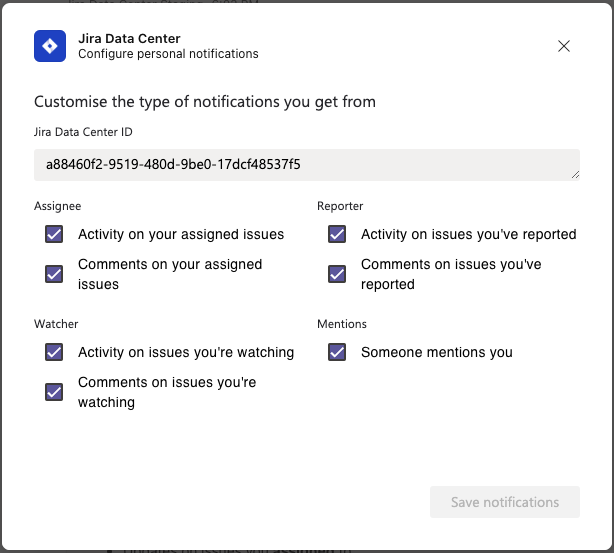Click the Save notifications button
The width and height of the screenshot is (614, 553).
[505, 502]
